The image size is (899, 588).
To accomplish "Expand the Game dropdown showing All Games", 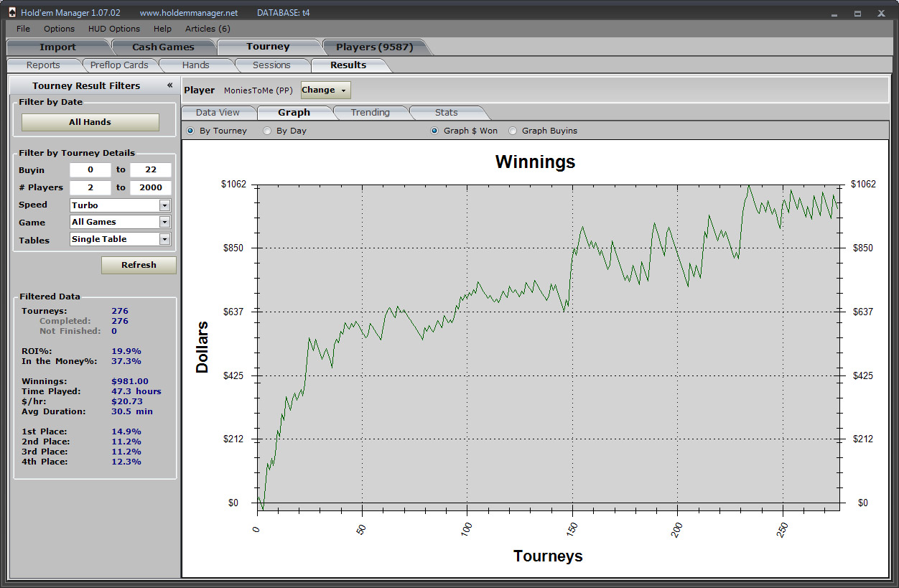I will (164, 223).
